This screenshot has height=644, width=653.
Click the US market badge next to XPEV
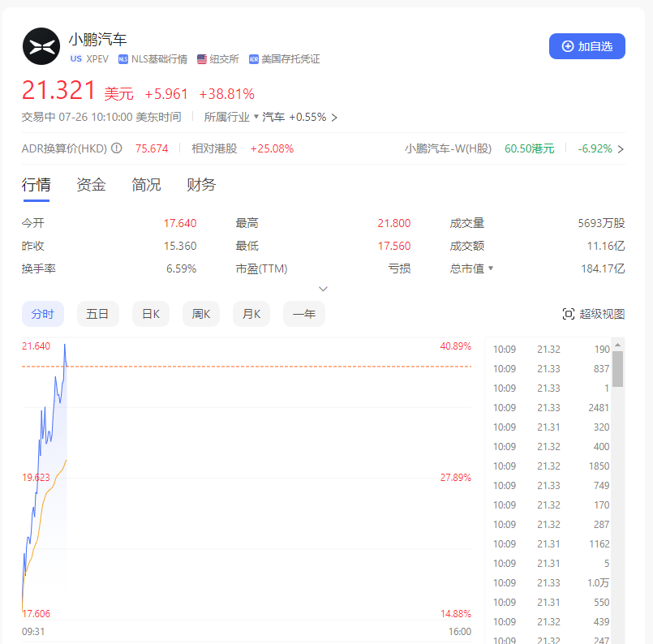pos(77,58)
